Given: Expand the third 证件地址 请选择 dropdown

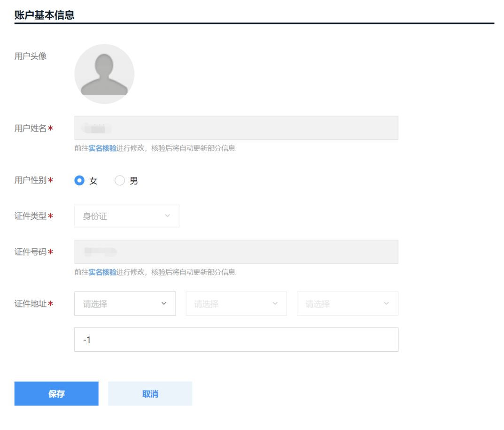Looking at the screenshot, I should (x=347, y=304).
